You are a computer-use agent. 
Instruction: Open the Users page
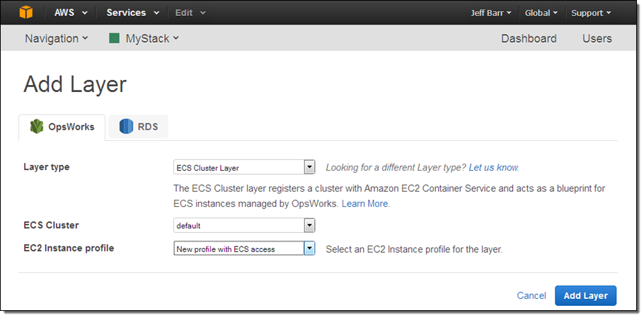(597, 38)
